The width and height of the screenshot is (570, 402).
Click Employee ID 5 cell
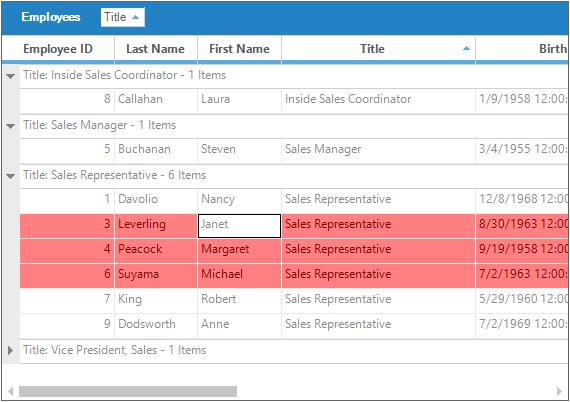(x=67, y=150)
